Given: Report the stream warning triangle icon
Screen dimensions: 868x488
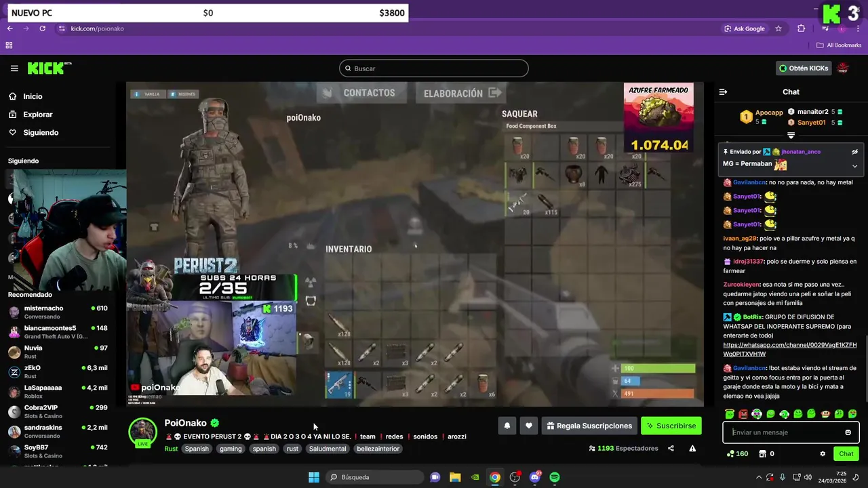Looking at the screenshot, I should (x=692, y=448).
